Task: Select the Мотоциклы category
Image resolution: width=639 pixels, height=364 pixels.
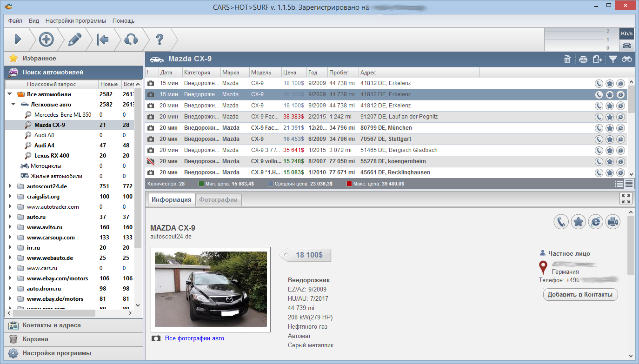Action: [x=46, y=166]
